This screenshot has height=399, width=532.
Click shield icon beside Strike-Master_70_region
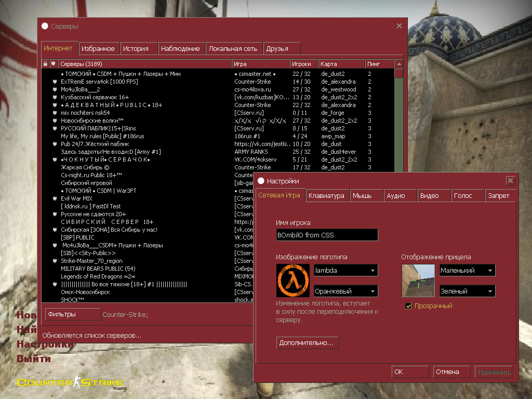pos(54,261)
